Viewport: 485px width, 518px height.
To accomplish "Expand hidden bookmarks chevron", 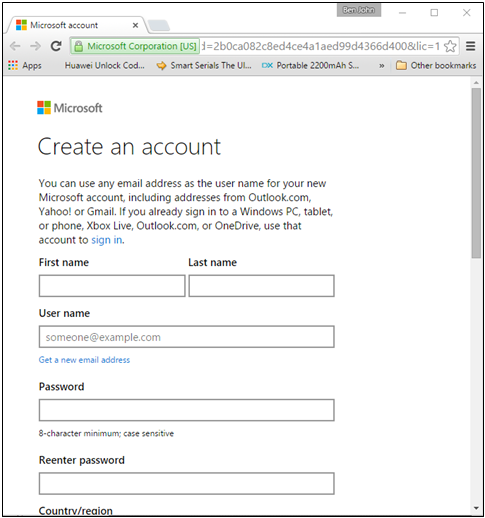I will [x=382, y=66].
